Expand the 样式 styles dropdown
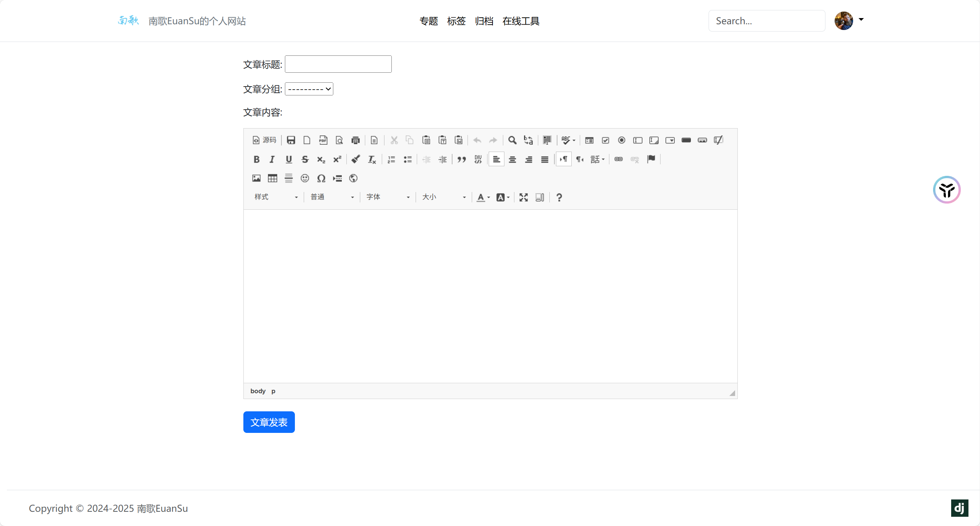Screen dimensions: 980x526 click(276, 197)
